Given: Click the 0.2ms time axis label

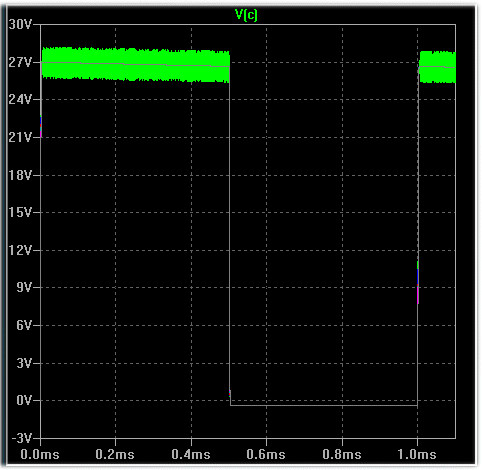Looking at the screenshot, I should [115, 455].
